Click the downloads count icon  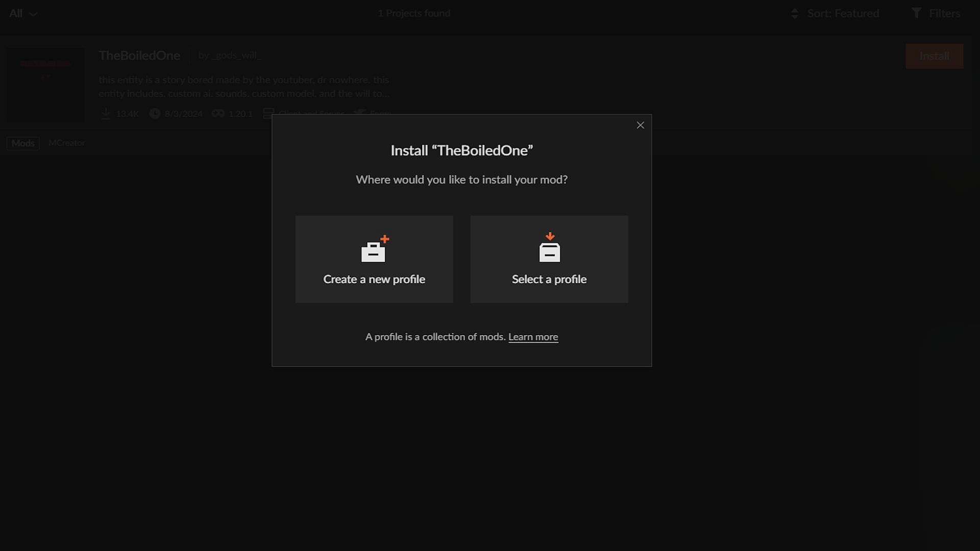(x=106, y=113)
